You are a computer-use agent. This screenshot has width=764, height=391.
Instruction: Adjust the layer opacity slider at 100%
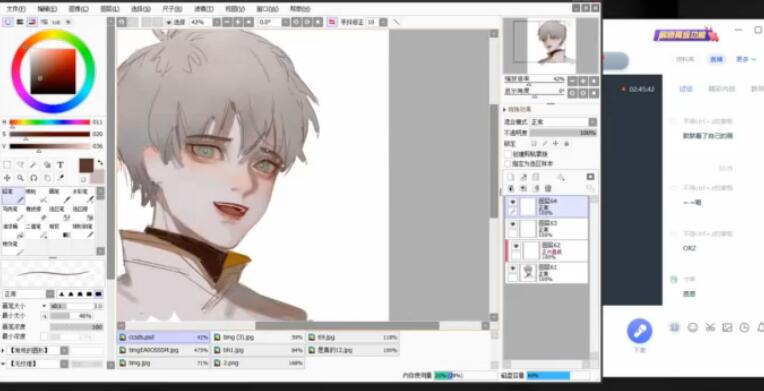[x=563, y=133]
